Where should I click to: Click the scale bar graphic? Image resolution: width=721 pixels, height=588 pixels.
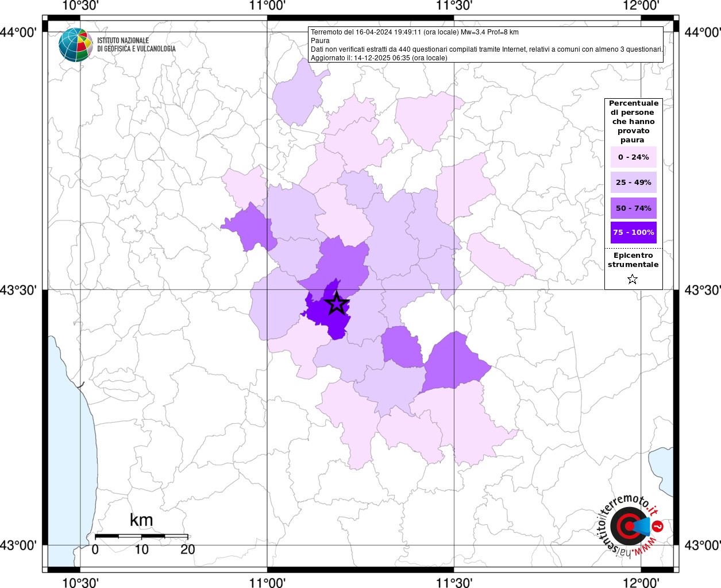pos(141,536)
